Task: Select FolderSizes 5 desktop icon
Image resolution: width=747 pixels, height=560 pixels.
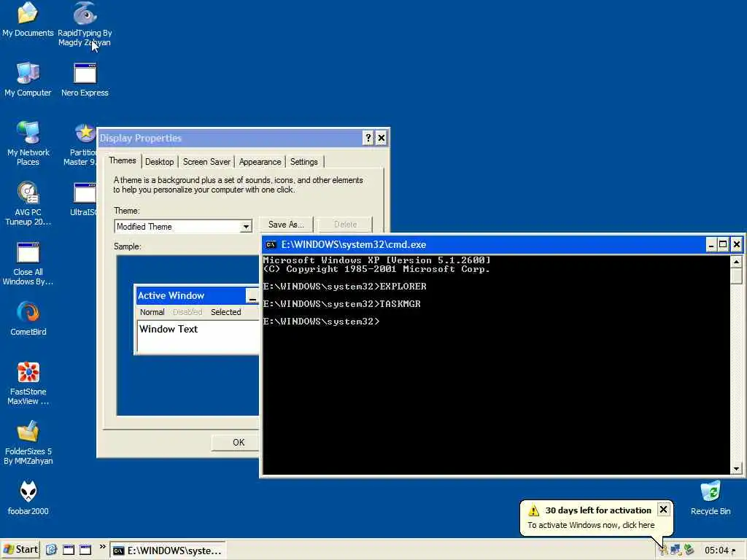Action: 28,443
